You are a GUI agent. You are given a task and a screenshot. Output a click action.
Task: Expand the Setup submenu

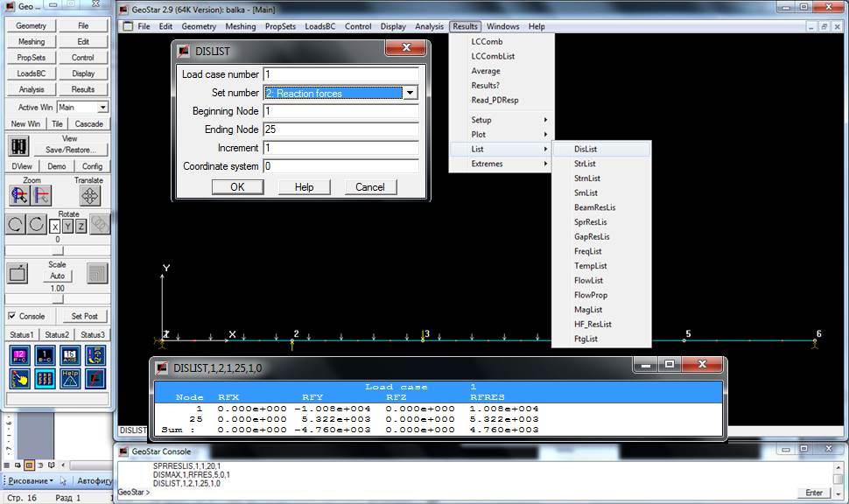click(501, 120)
